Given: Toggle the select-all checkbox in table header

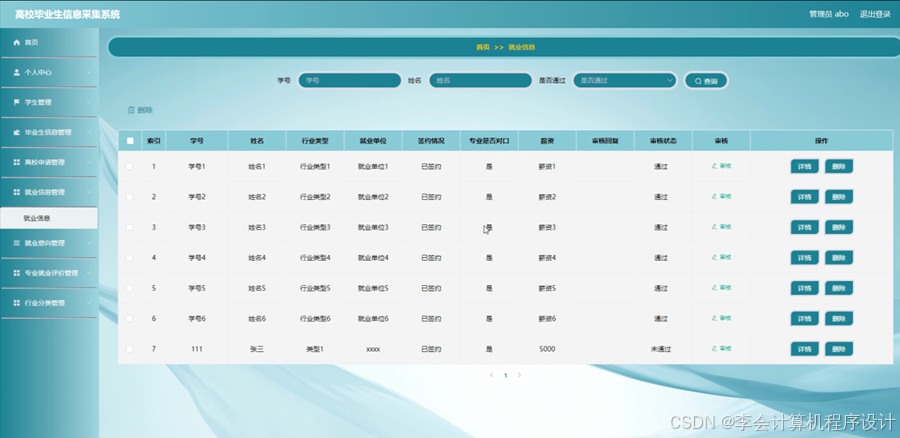Looking at the screenshot, I should point(130,141).
